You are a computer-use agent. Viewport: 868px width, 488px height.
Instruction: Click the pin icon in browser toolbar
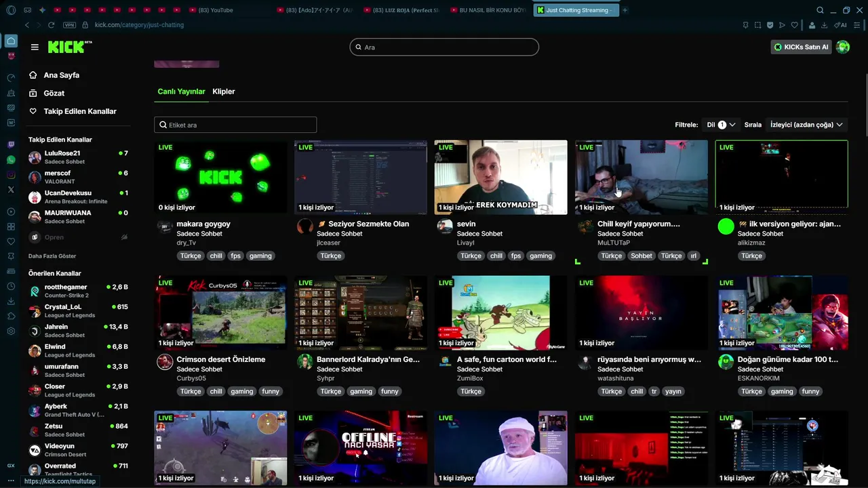tap(745, 25)
